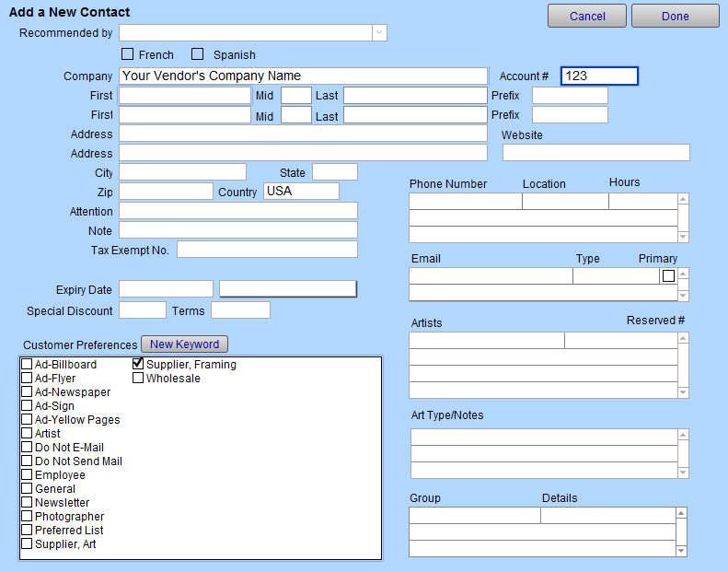
Task: Open the Recommended by dropdown
Action: [x=379, y=33]
